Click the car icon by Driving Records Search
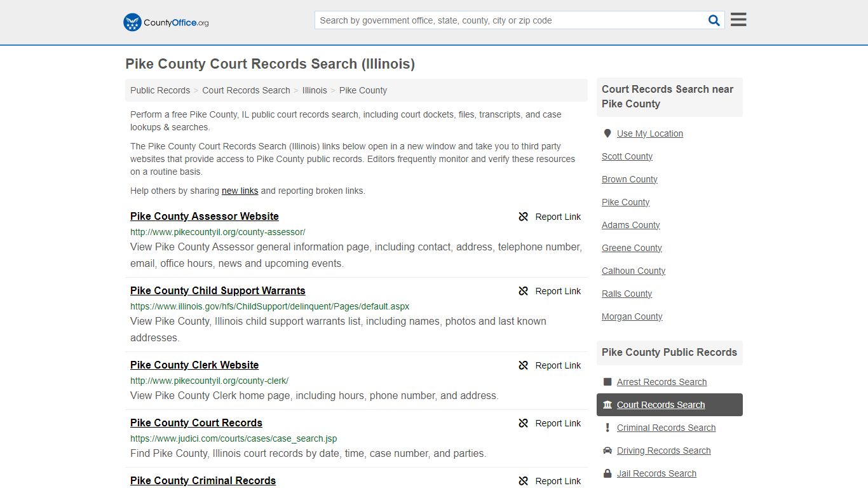868x488 pixels. (x=607, y=451)
